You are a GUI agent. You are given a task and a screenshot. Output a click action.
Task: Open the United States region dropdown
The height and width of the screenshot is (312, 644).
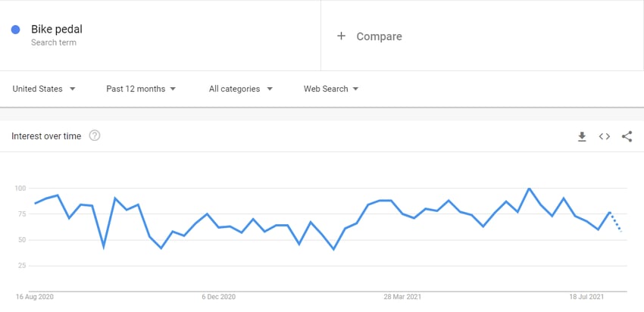pyautogui.click(x=44, y=89)
